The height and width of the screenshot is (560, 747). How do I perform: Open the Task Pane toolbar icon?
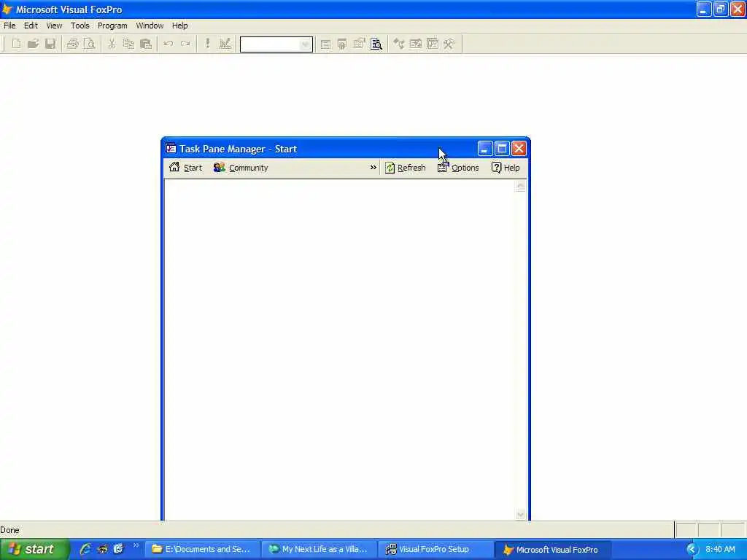tap(433, 44)
